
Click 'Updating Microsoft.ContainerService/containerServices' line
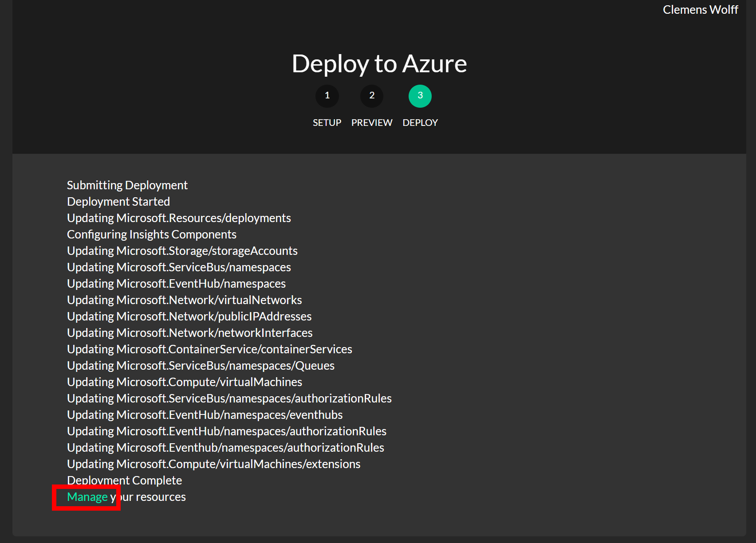(x=209, y=349)
